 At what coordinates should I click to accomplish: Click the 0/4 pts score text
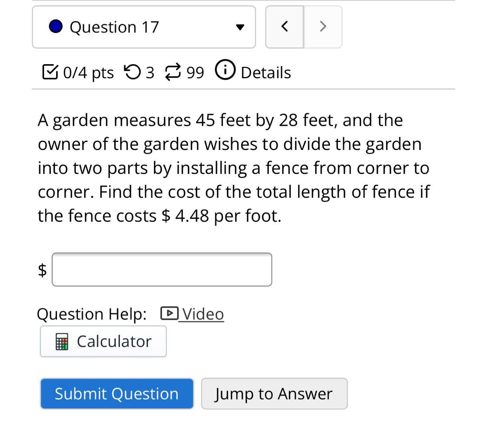[x=88, y=73]
